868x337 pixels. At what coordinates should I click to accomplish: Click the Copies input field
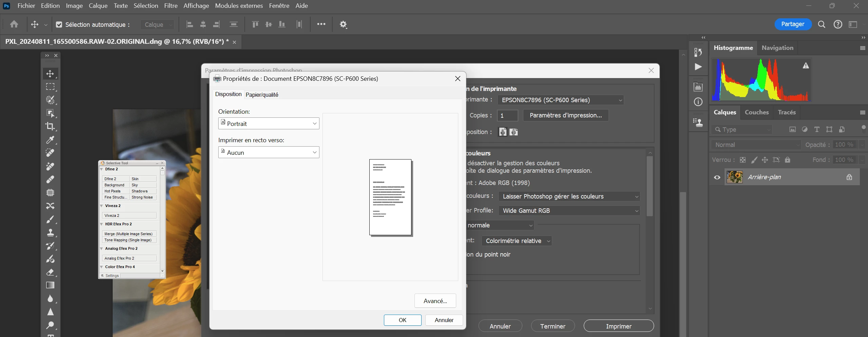coord(507,115)
